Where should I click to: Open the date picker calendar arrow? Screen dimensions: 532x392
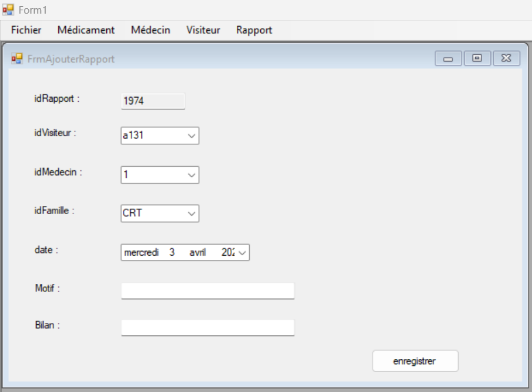[243, 252]
